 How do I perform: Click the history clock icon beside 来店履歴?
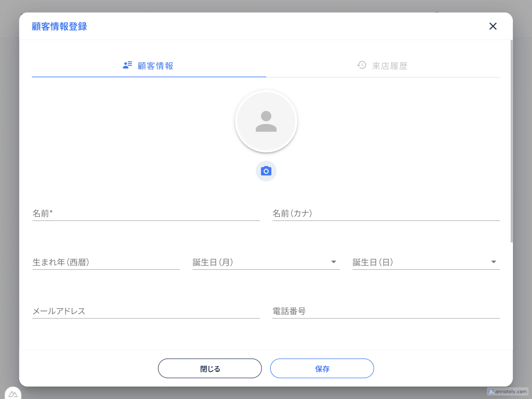[x=361, y=65]
